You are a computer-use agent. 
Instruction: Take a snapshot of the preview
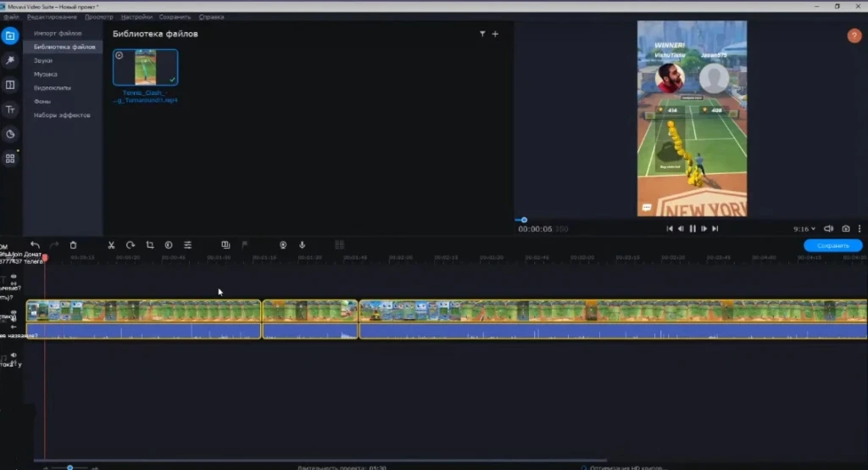[845, 229]
